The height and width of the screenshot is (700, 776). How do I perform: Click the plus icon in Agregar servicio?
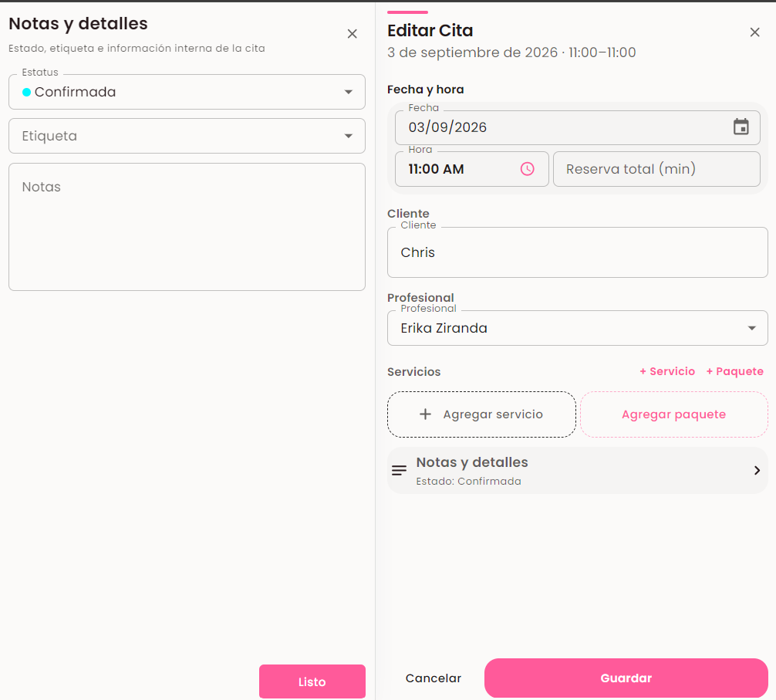(x=425, y=414)
